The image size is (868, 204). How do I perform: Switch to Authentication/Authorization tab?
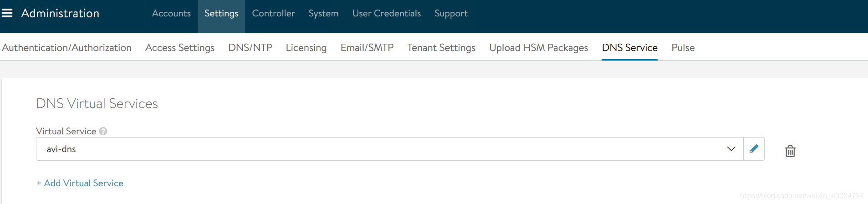[67, 47]
